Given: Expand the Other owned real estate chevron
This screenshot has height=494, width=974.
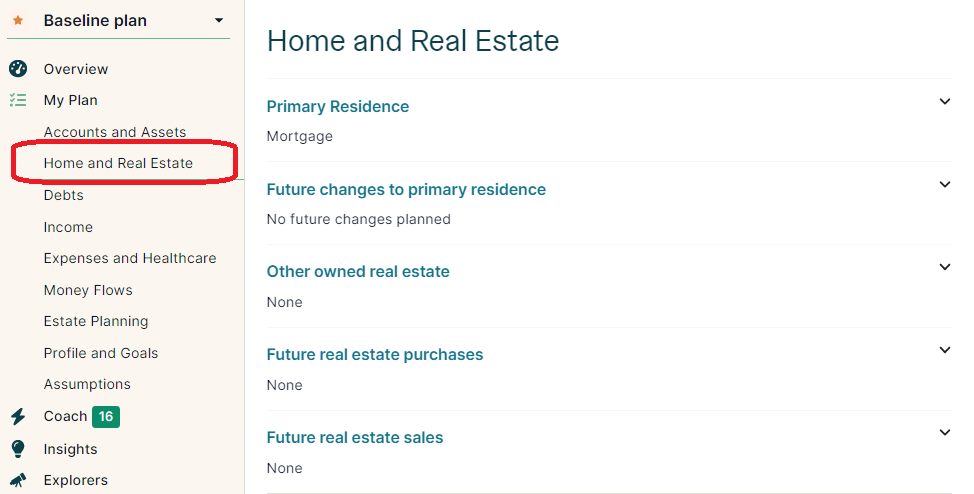Looking at the screenshot, I should tap(944, 267).
